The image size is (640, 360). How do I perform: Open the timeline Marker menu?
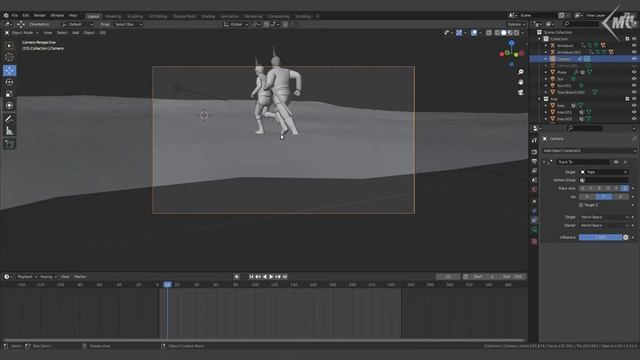click(x=80, y=277)
